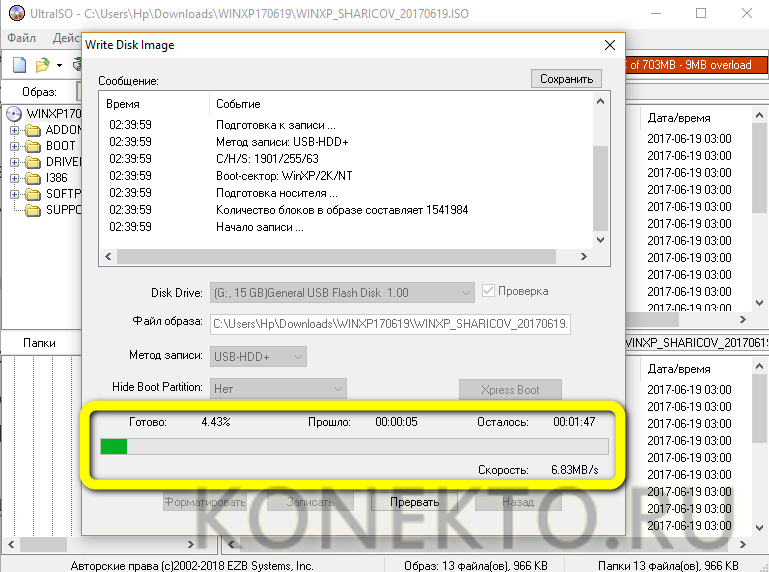Maximize the UltraISO main window
Screen dimensions: 769x572
click(701, 13)
